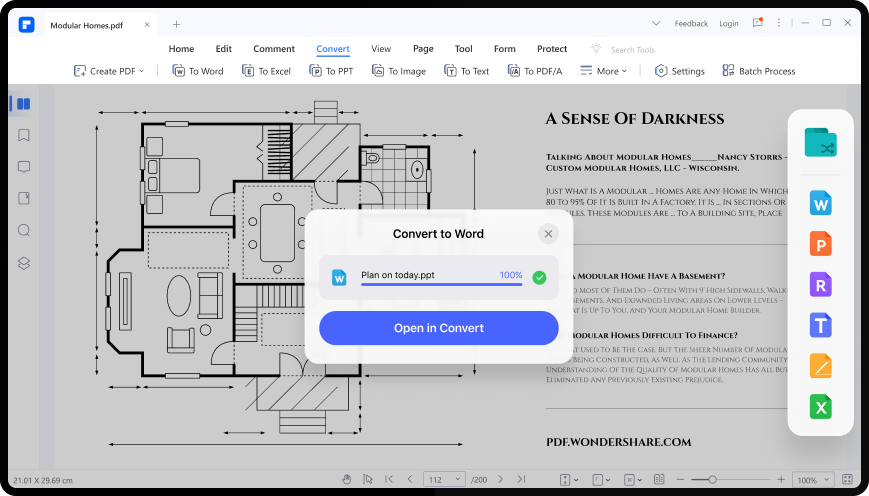The height and width of the screenshot is (496, 869).
Task: Close the Convert to Word dialog
Action: pos(548,234)
